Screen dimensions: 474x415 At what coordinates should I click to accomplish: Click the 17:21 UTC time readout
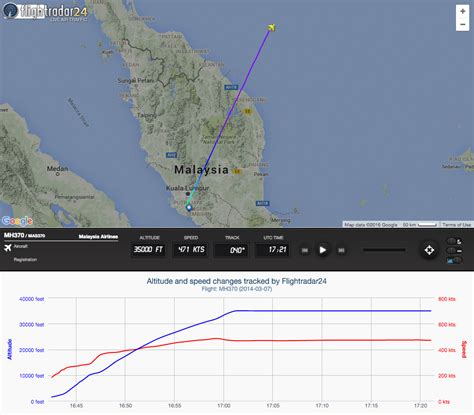pos(272,250)
